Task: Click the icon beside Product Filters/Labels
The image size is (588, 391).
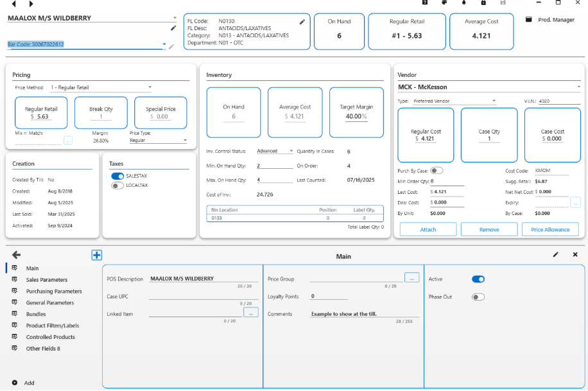Action: [x=15, y=325]
